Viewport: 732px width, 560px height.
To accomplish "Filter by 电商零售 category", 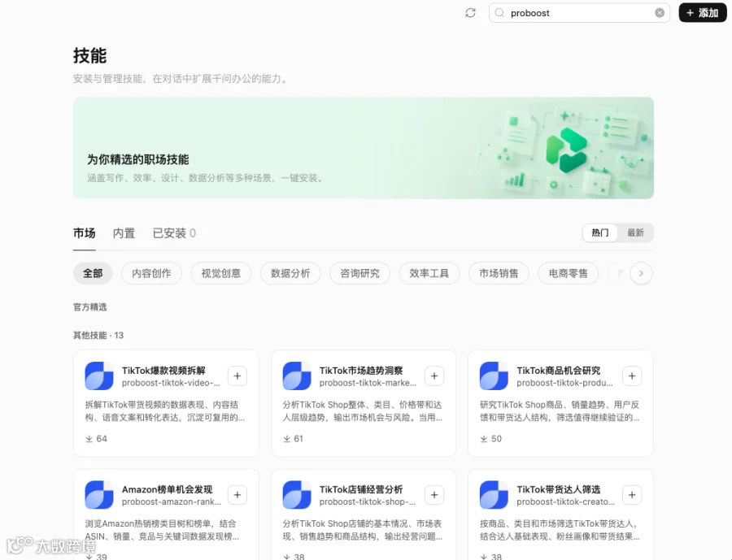I will click(569, 273).
